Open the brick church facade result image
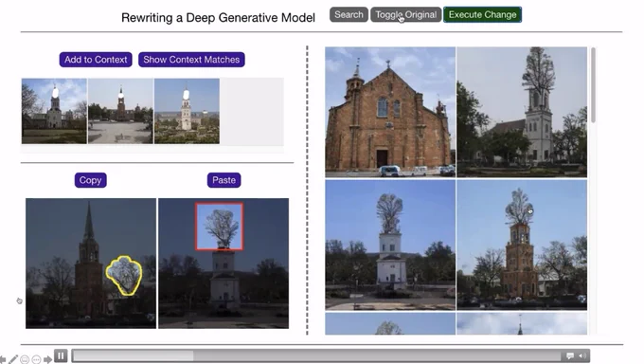The width and height of the screenshot is (644, 364). click(390, 112)
